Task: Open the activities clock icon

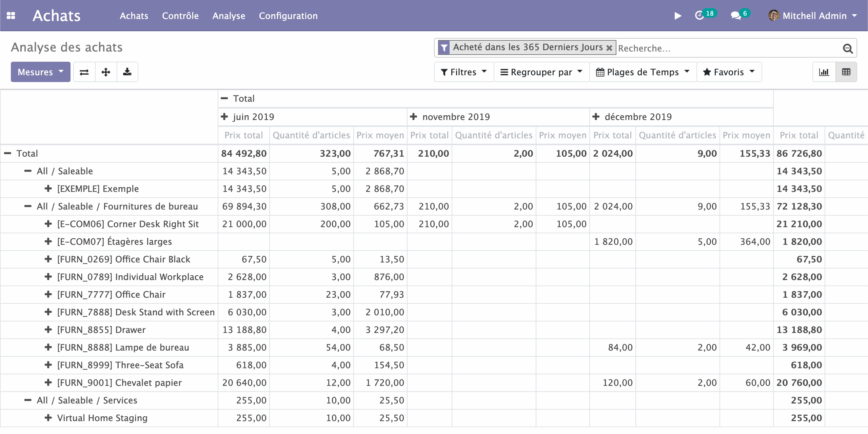Action: pyautogui.click(x=699, y=16)
